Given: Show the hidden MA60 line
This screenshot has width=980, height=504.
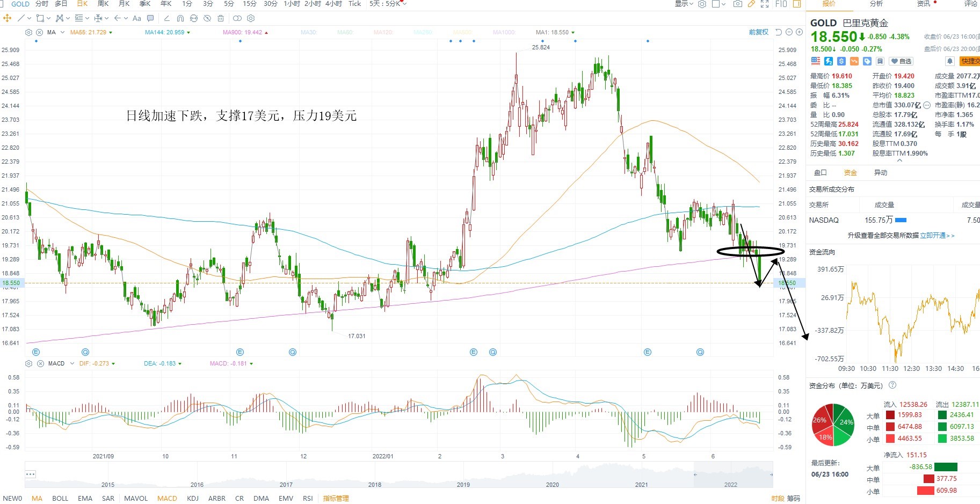Looking at the screenshot, I should click(x=345, y=32).
